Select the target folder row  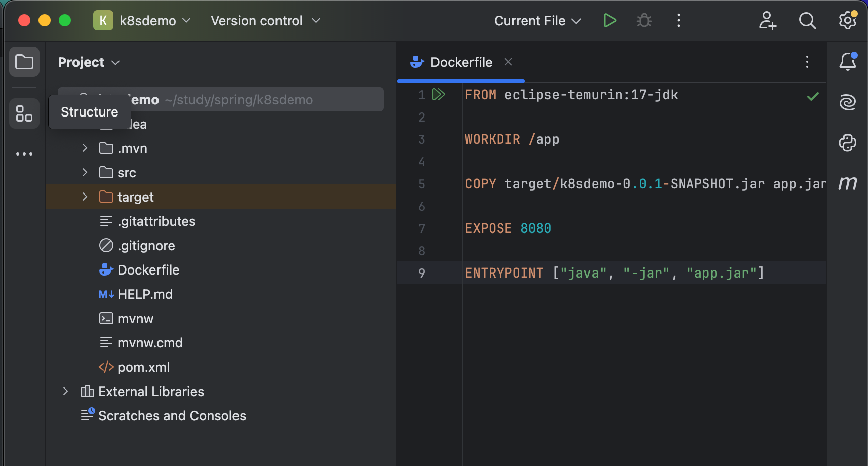221,197
